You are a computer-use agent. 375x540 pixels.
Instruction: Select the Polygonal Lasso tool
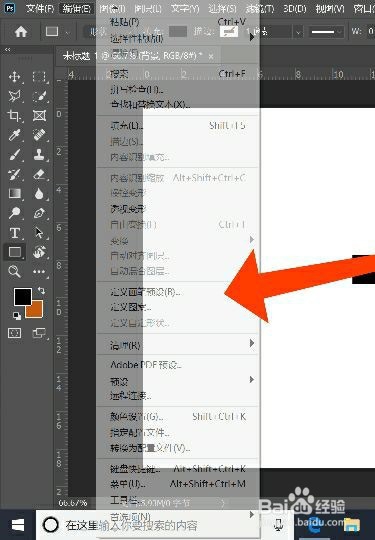click(14, 96)
